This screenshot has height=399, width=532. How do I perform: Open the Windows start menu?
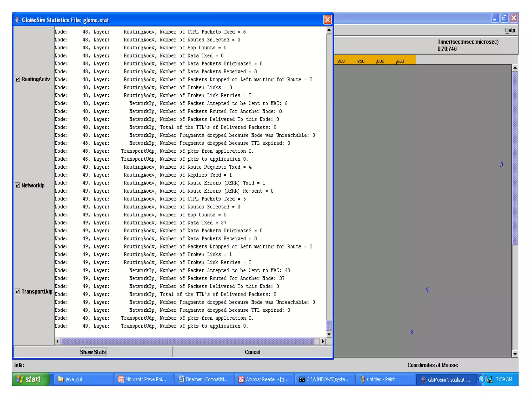coord(30,379)
